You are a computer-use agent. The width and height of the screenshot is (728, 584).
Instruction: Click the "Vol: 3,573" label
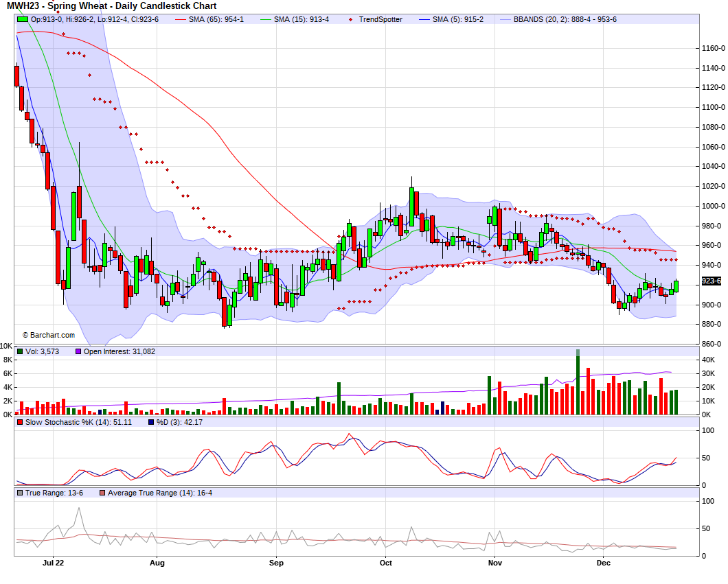click(x=43, y=351)
